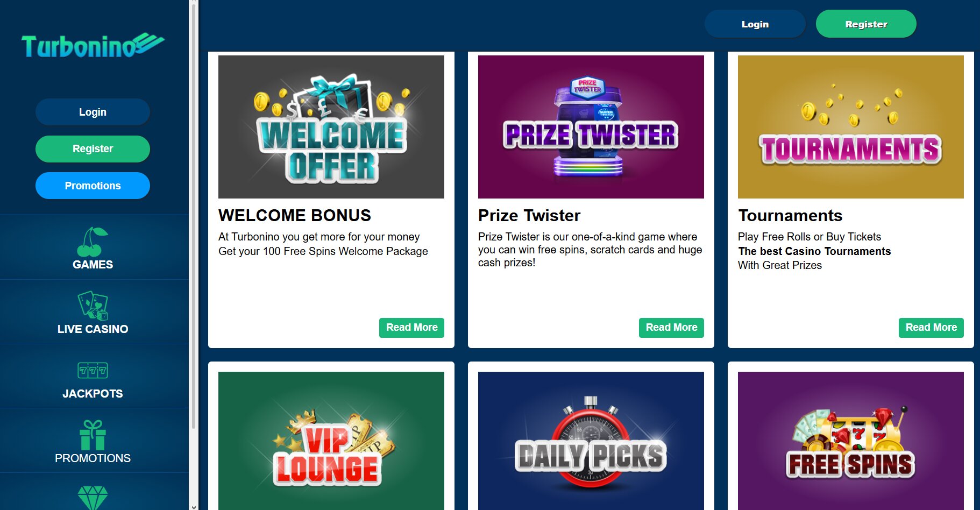Image resolution: width=980 pixels, height=510 pixels.
Task: Click Login in the top header
Action: pyautogui.click(x=755, y=24)
